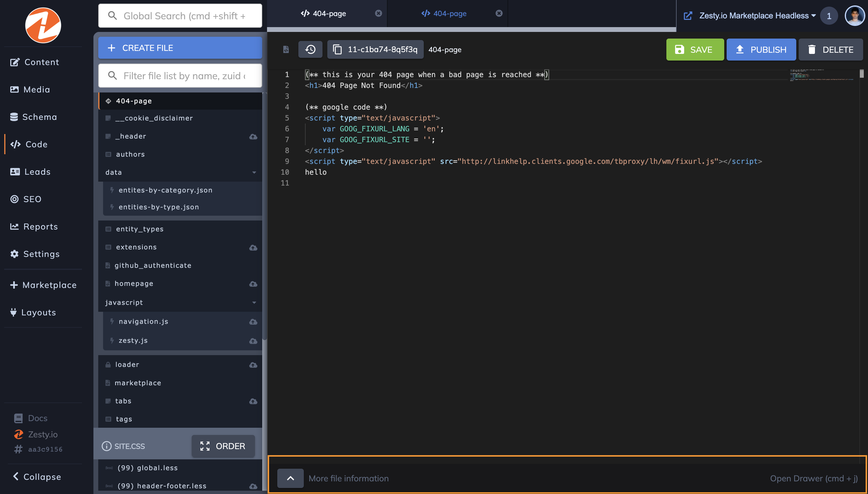868x494 pixels.
Task: Copy the ZUID 11-c1ba74-8q5f3q
Action: [x=376, y=49]
